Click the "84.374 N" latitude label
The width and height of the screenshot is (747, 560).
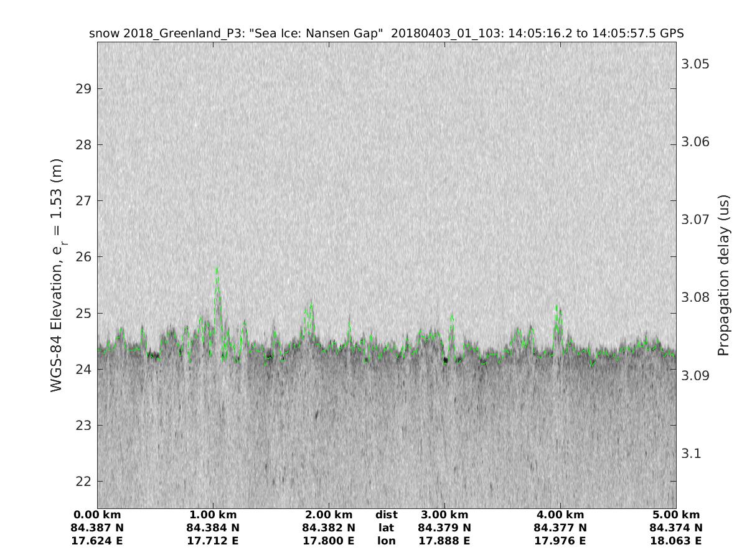(x=676, y=528)
